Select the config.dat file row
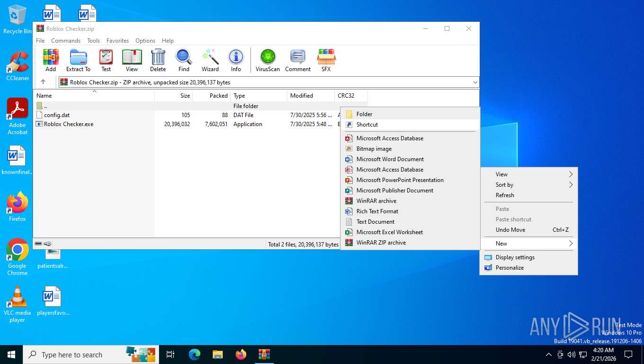Screen dimensions: 644x364 (187, 115)
